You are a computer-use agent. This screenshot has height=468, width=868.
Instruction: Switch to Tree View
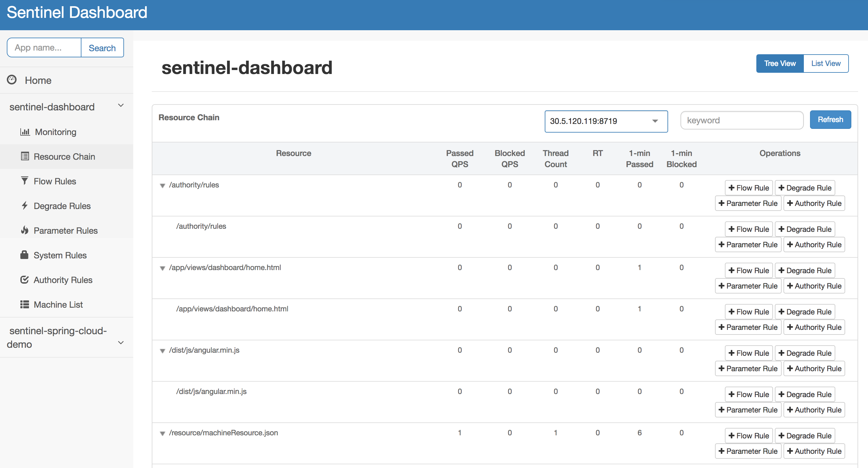pyautogui.click(x=779, y=63)
